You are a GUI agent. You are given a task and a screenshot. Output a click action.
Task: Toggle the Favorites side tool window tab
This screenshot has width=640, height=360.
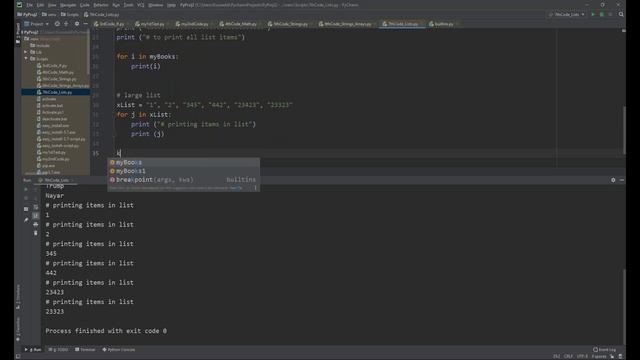[18, 329]
